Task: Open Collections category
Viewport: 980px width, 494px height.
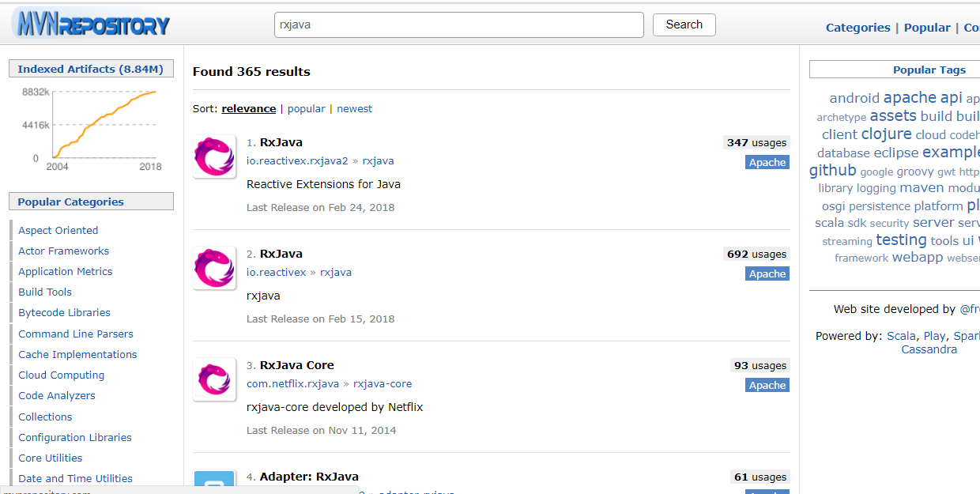Action: (45, 417)
